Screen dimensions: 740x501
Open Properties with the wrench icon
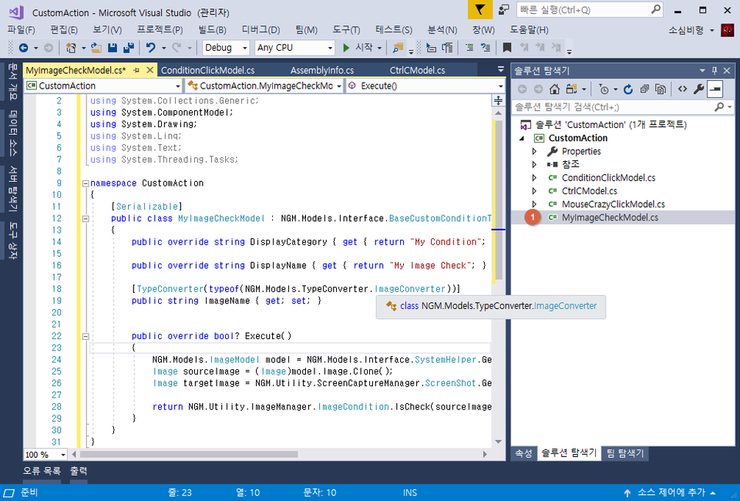tap(699, 89)
